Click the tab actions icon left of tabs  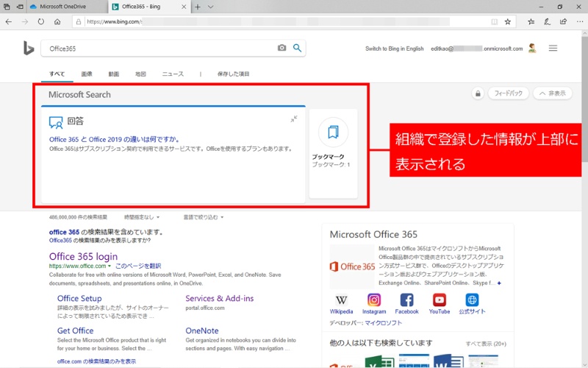click(7, 7)
